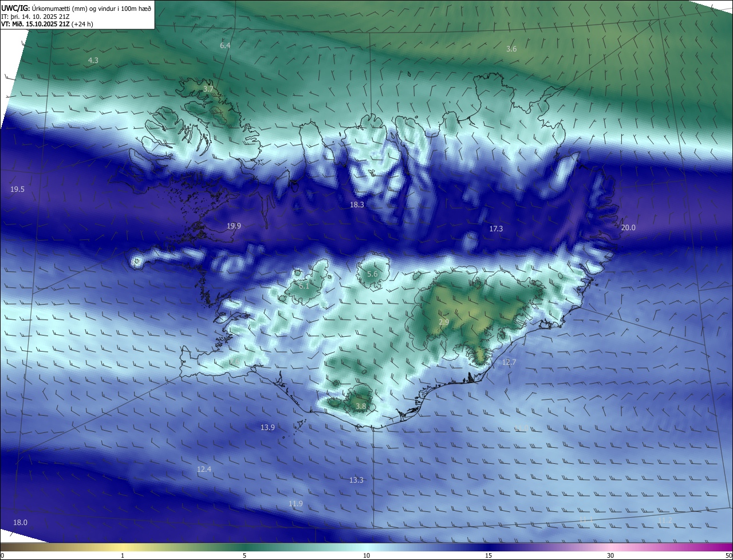Click the 11.2 value on the map
The image size is (733, 560).
click(665, 520)
